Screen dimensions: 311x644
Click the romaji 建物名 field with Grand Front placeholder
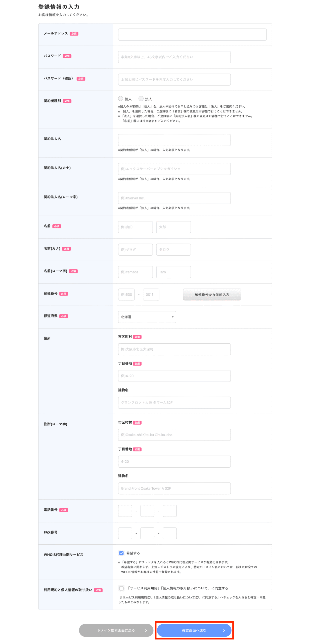click(174, 488)
